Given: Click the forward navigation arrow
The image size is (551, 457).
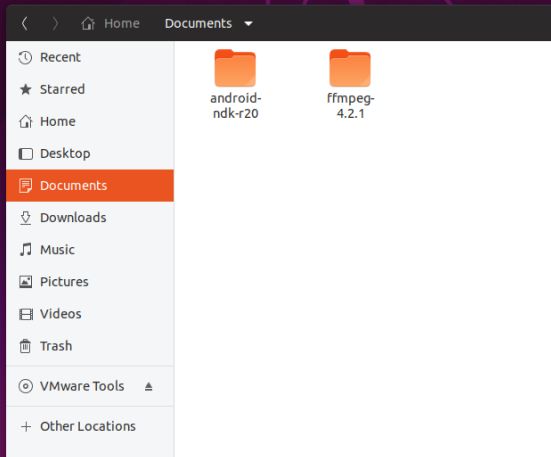Looking at the screenshot, I should click(55, 24).
